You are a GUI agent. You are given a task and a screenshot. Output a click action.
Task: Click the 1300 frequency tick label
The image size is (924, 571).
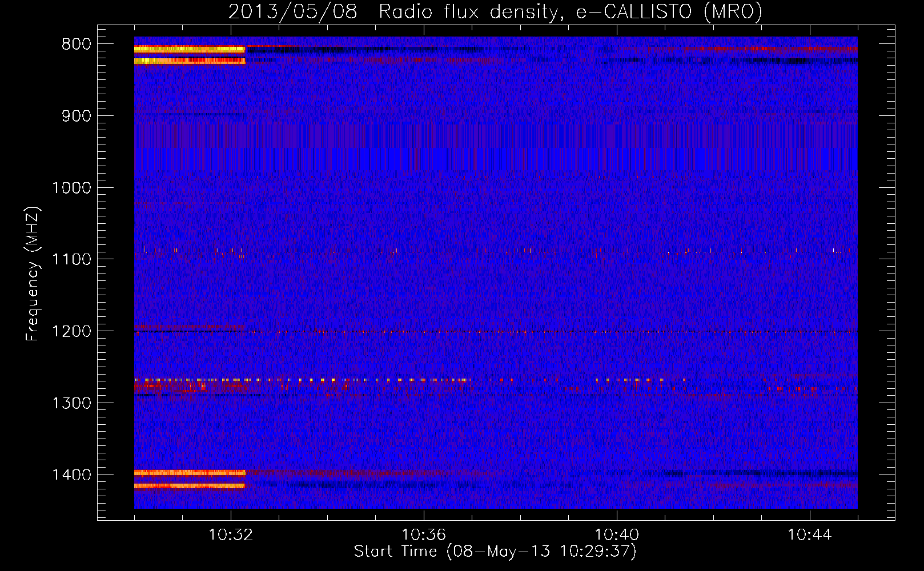[x=71, y=403]
